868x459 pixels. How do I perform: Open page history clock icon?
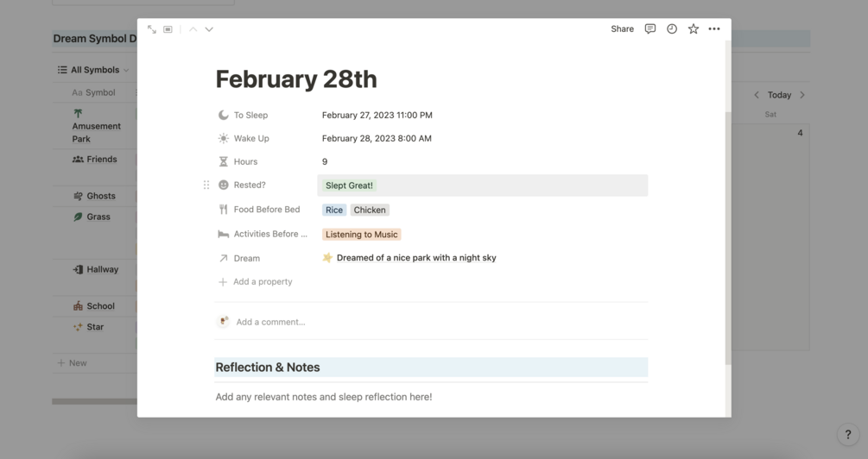point(672,29)
